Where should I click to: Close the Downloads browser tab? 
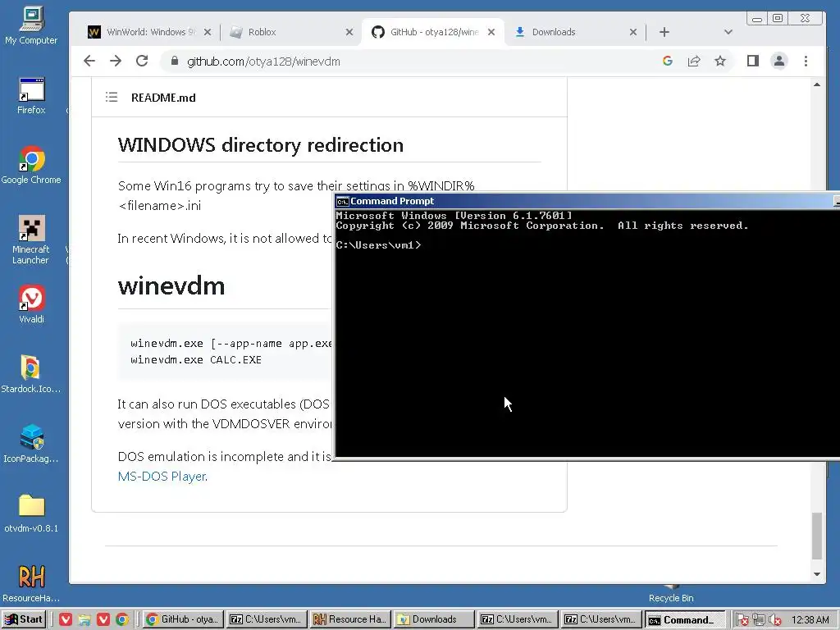pyautogui.click(x=633, y=32)
